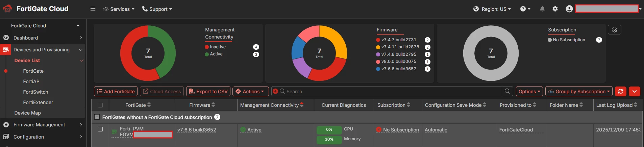This screenshot has width=644, height=147.
Task: Open the v7.6.6 build3652 firmware link
Action: coord(197,130)
